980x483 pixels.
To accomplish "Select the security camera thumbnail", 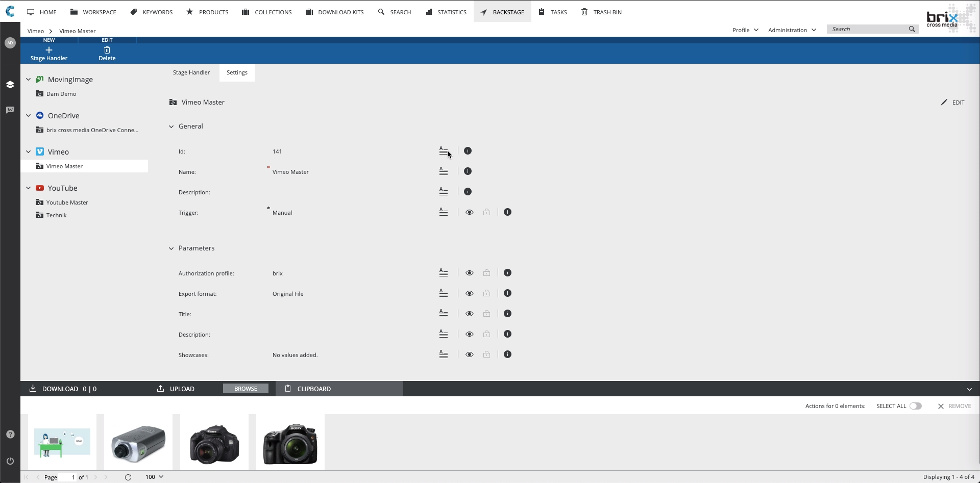I will pyautogui.click(x=138, y=442).
